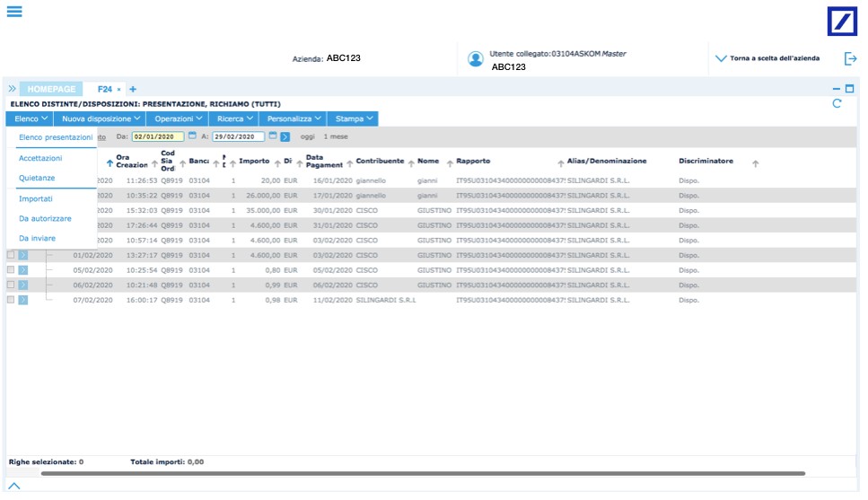
Task: Choose Importati menu entry
Action: (x=35, y=198)
